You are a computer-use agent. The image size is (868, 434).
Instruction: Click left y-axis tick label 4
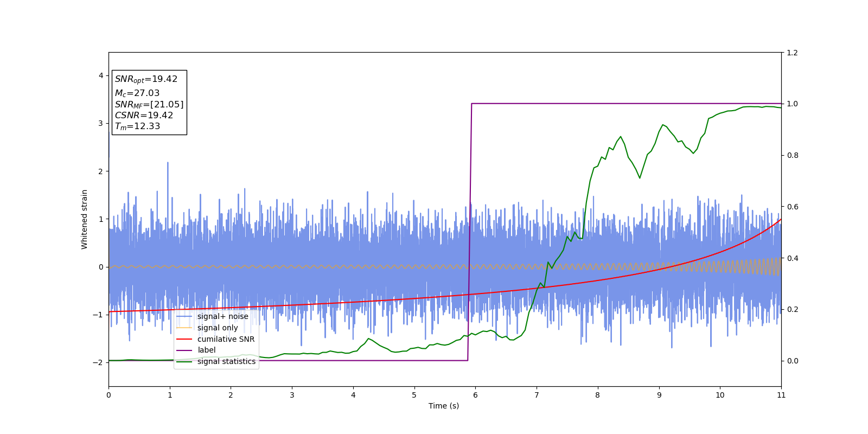click(101, 75)
